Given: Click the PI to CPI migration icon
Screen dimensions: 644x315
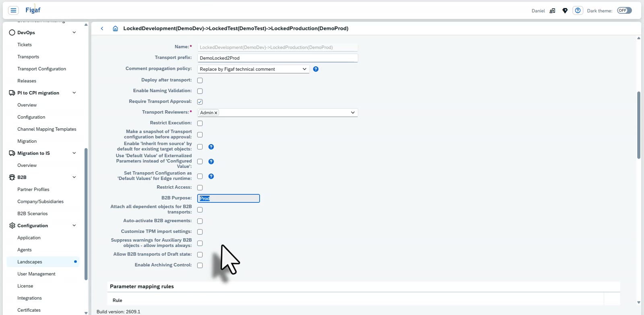Looking at the screenshot, I should click(12, 93).
